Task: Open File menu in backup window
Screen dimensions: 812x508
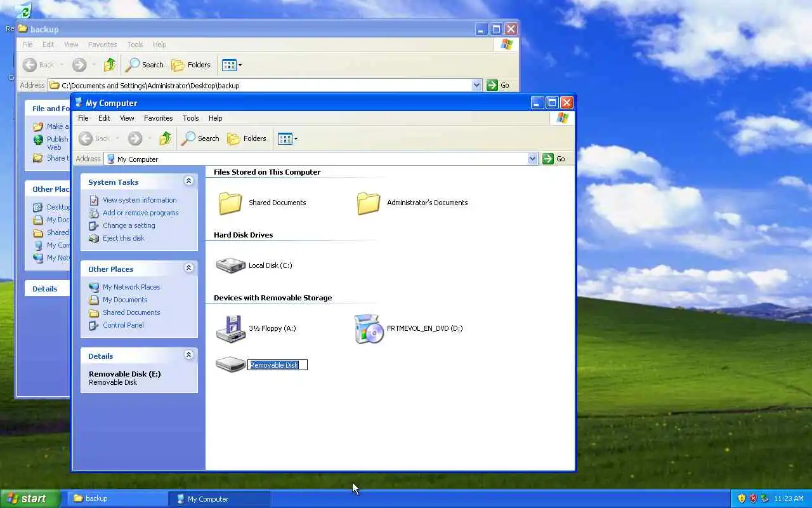Action: pos(27,44)
